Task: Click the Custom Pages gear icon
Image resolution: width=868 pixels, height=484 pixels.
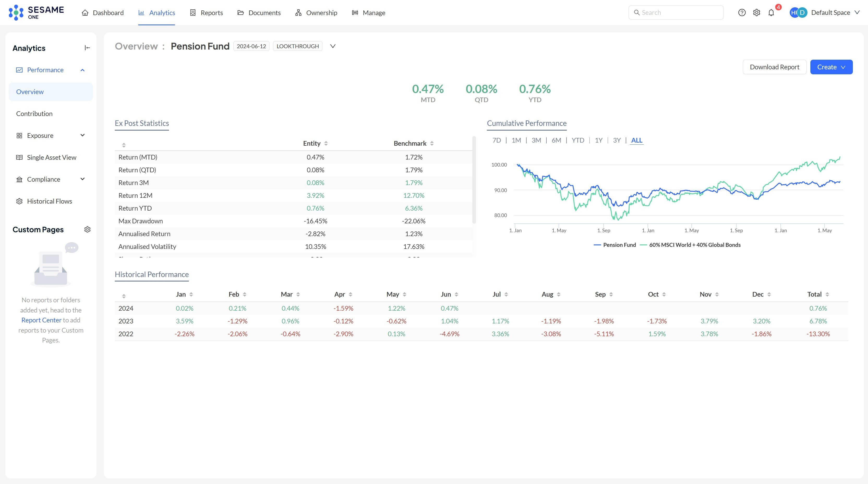Action: [x=87, y=229]
